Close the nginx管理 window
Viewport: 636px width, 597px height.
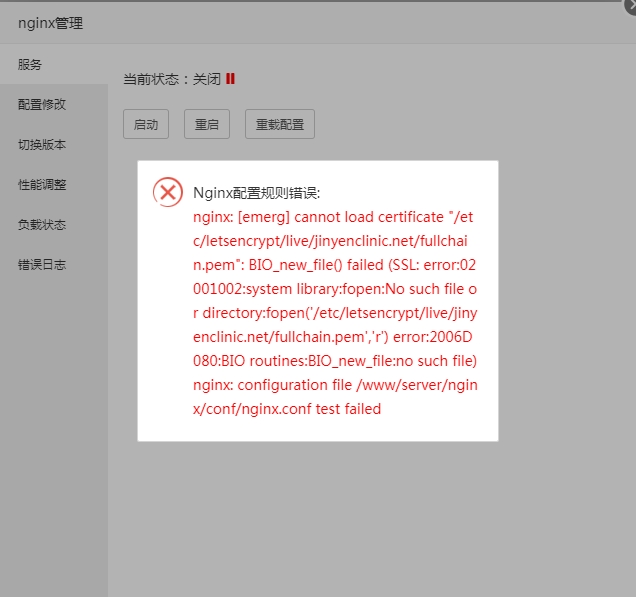coord(631,6)
